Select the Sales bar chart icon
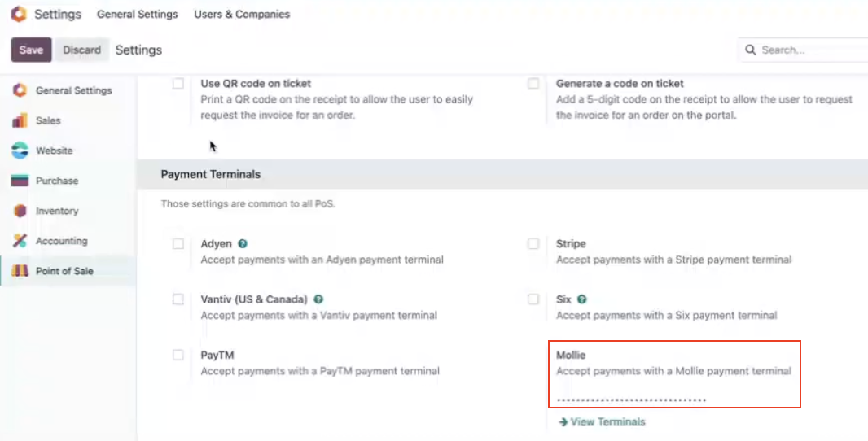 click(x=20, y=120)
